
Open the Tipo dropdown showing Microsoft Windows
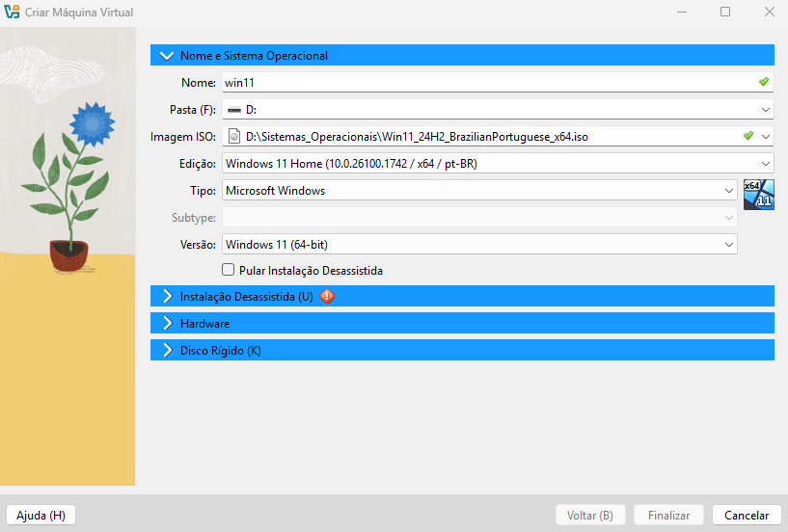[479, 191]
